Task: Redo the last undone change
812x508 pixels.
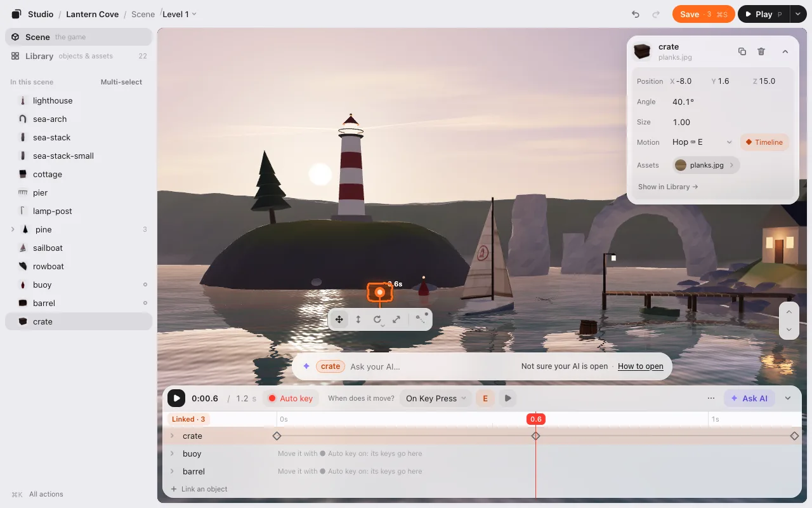Action: [x=656, y=14]
